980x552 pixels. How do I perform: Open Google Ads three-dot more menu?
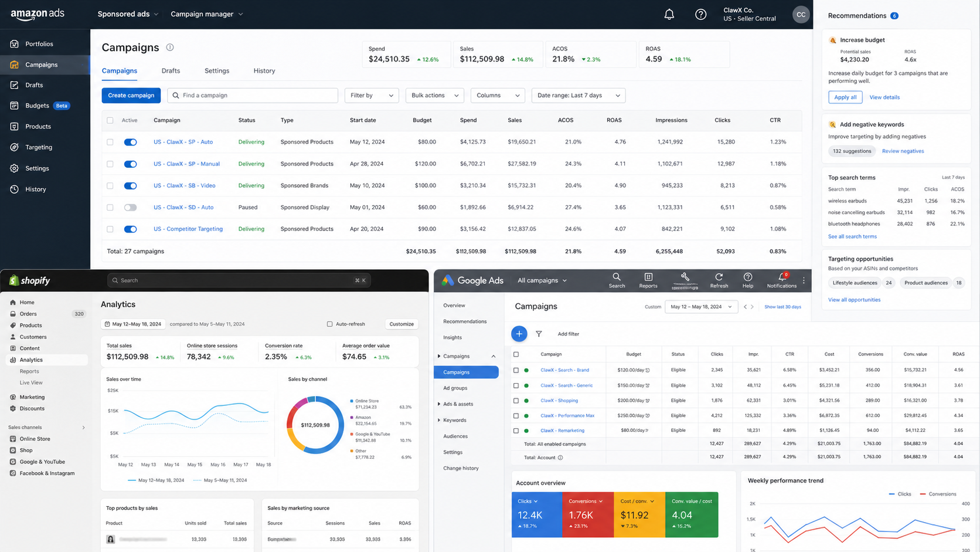804,280
